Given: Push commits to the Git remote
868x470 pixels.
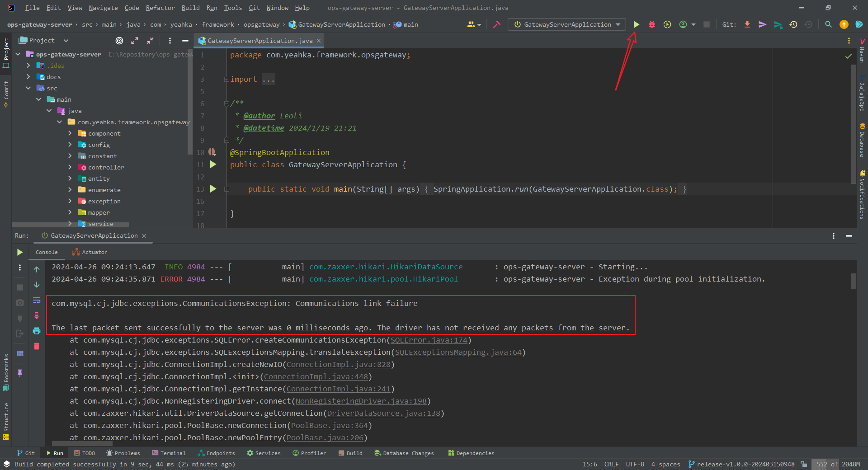Looking at the screenshot, I should (x=762, y=24).
